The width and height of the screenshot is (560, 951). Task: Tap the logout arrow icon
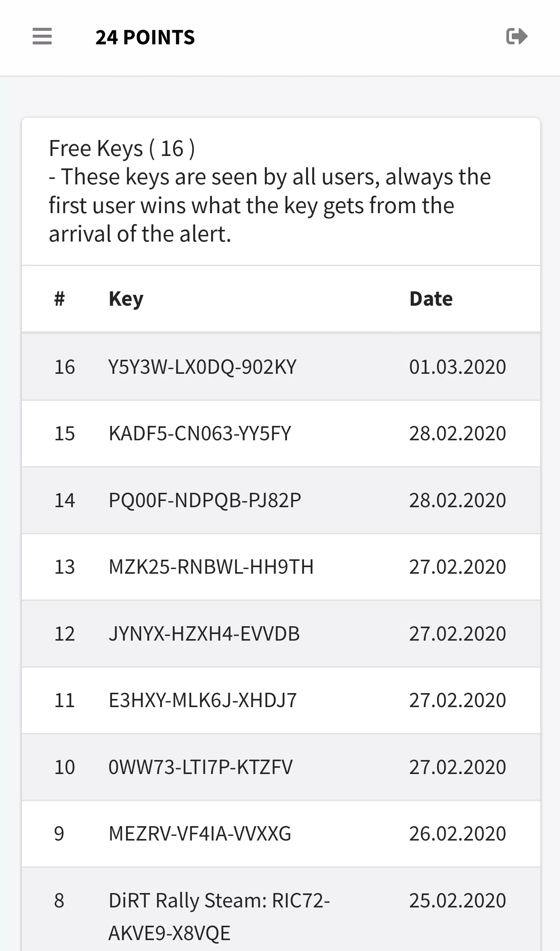coord(517,36)
